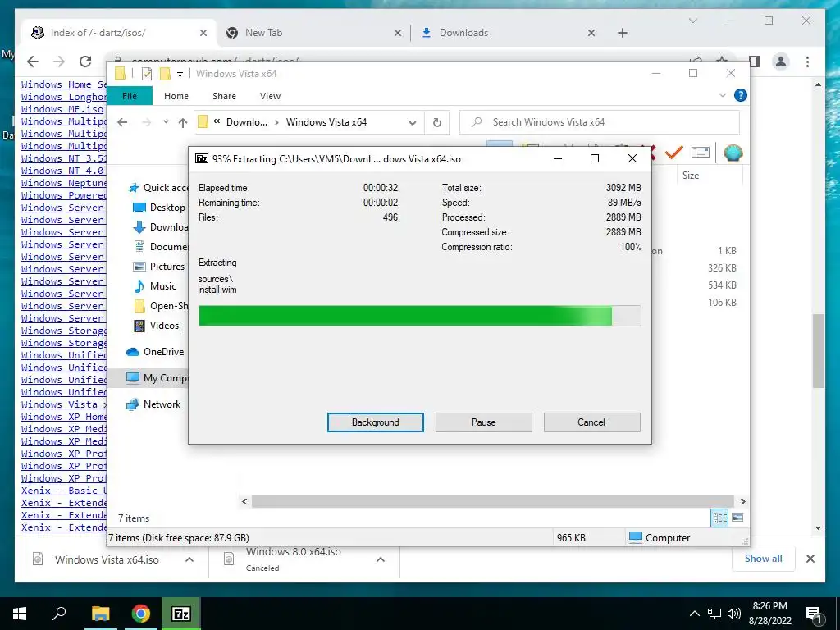Select Quick access in navigation pane
This screenshot has width=840, height=630.
pyautogui.click(x=161, y=188)
